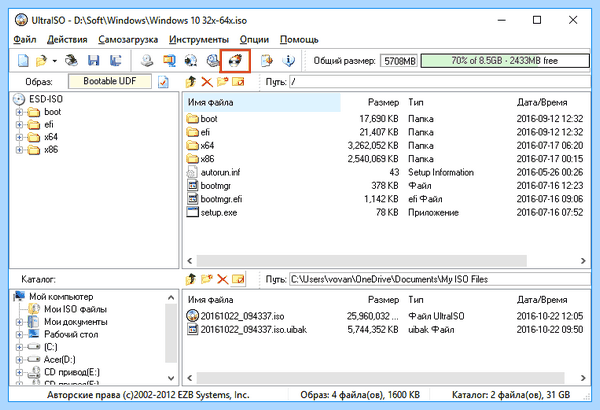The width and height of the screenshot is (600, 410).
Task: Click New Folder icon in Каталог toolbar
Action: coord(207,279)
